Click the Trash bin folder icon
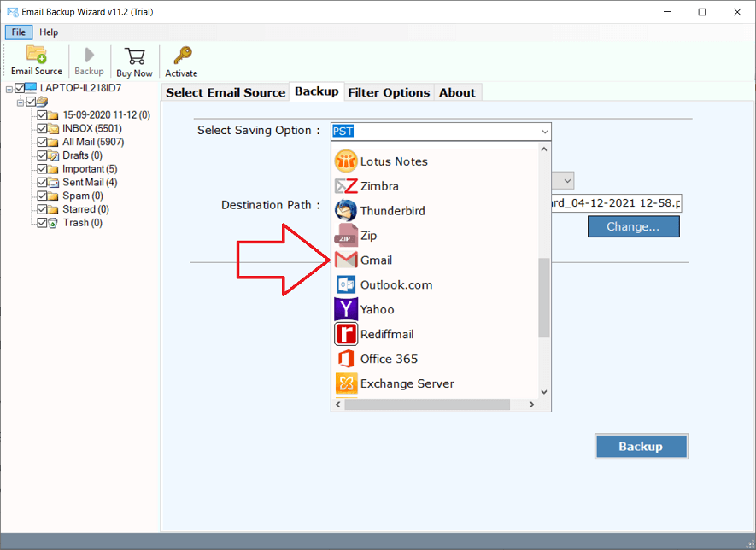Viewport: 756px width, 550px height. coord(53,223)
